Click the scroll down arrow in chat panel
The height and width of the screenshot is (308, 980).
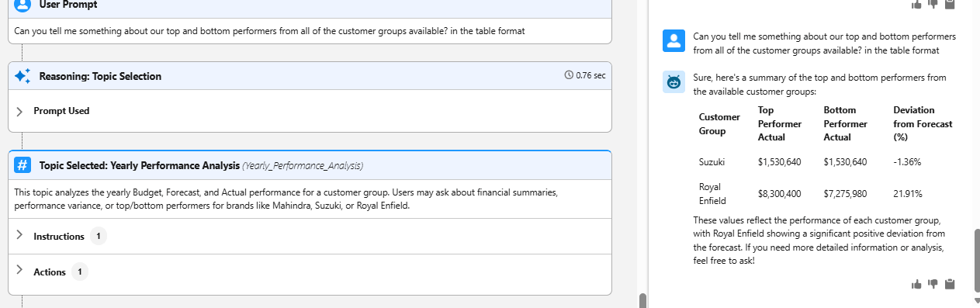tap(976, 300)
